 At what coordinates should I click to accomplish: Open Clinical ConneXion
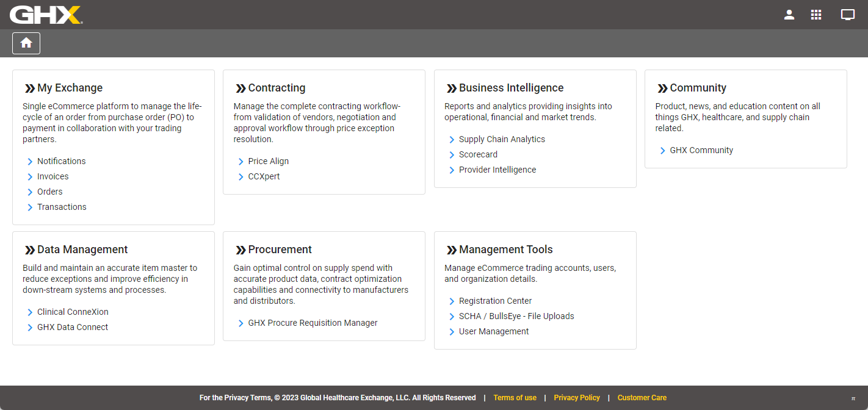73,312
